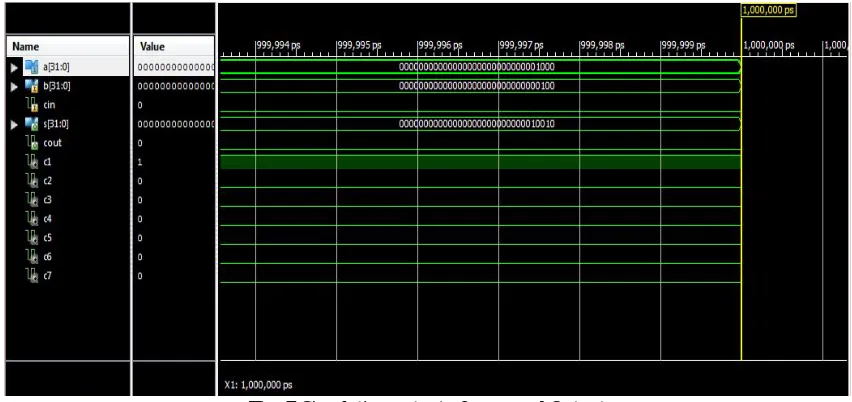The width and height of the screenshot is (852, 402).
Task: Select the b[31:0] signal name
Action: coord(57,86)
